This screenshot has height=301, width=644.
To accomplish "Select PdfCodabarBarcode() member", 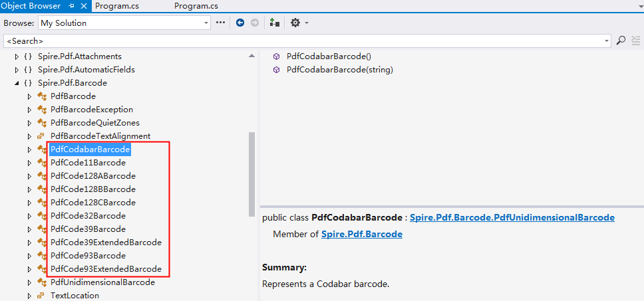I will (x=329, y=56).
